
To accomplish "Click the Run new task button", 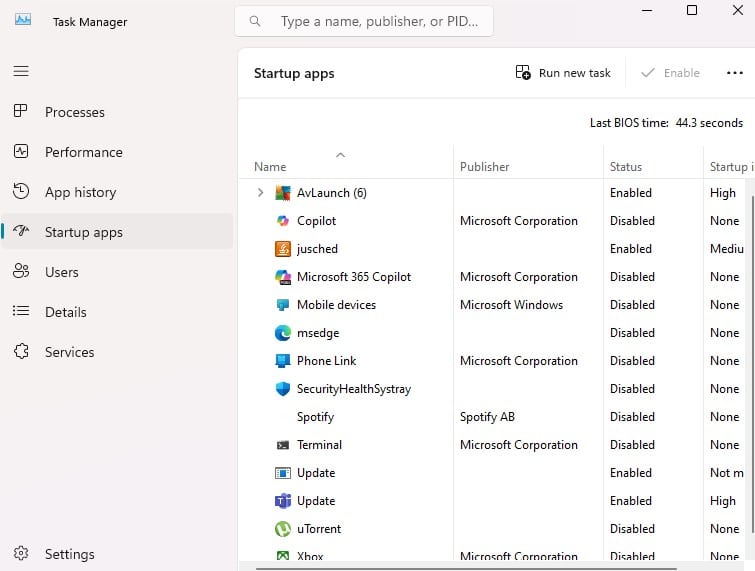I will coord(563,73).
